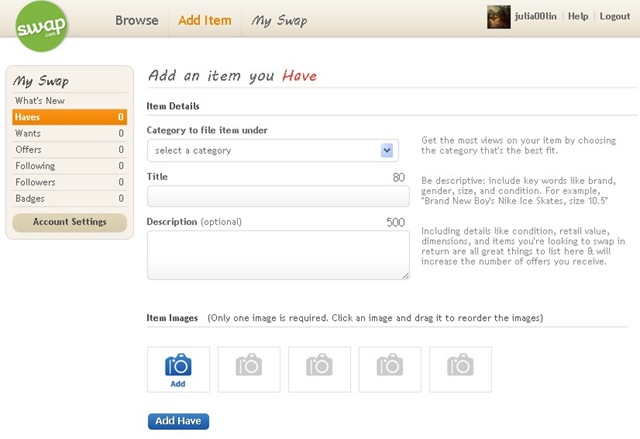
Task: Click inside the Description text area
Action: click(278, 255)
